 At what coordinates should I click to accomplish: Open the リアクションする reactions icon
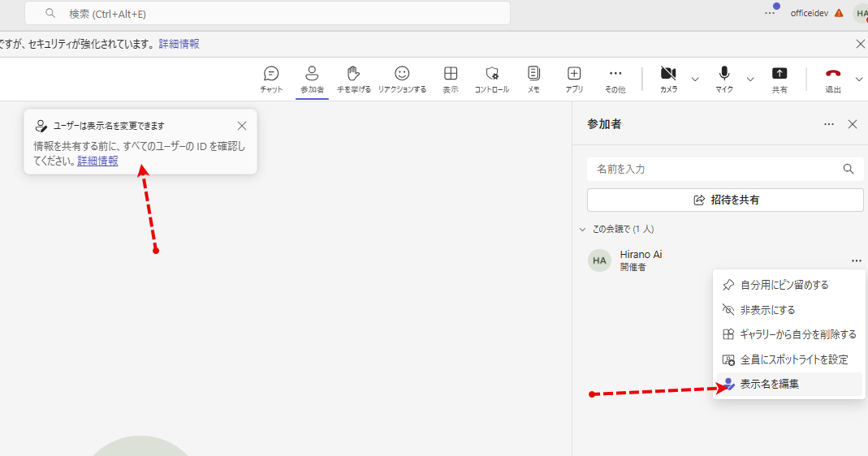(402, 79)
